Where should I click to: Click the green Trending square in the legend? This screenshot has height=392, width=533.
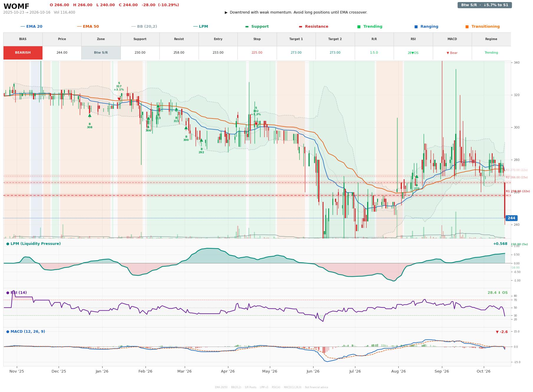359,27
